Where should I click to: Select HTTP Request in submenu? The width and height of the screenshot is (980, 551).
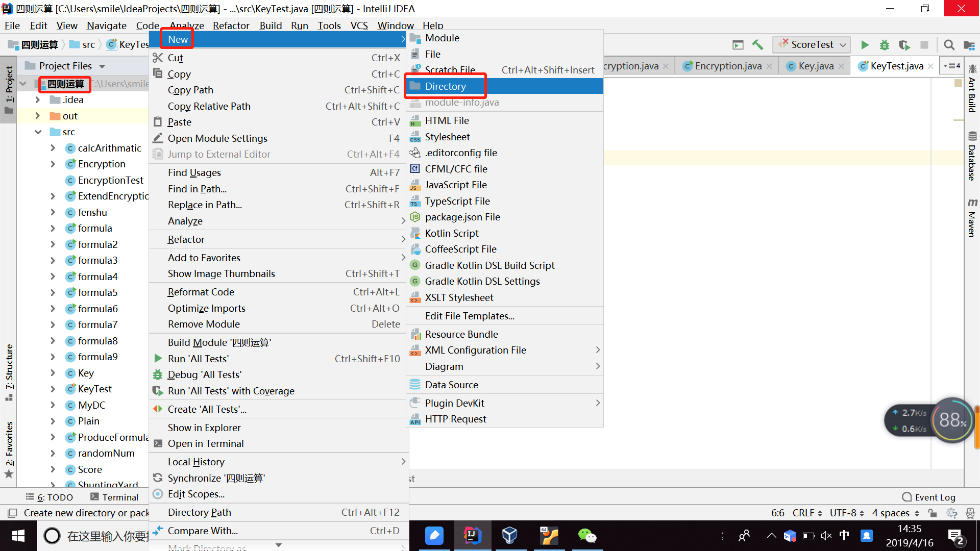[504, 419]
